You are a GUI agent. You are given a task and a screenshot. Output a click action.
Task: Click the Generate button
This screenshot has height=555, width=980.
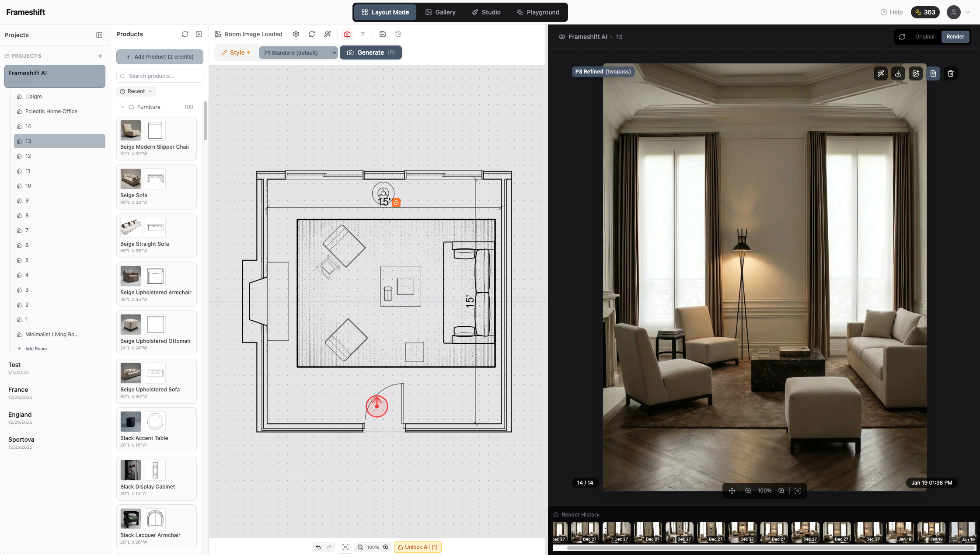pyautogui.click(x=371, y=52)
